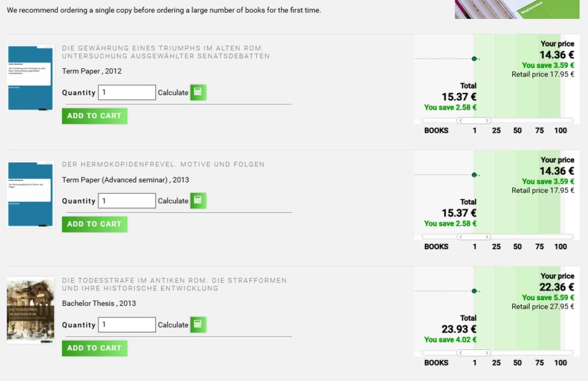This screenshot has height=381, width=588.
Task: Open Todesstrafe im antiken Rom cover
Action: pyautogui.click(x=30, y=310)
